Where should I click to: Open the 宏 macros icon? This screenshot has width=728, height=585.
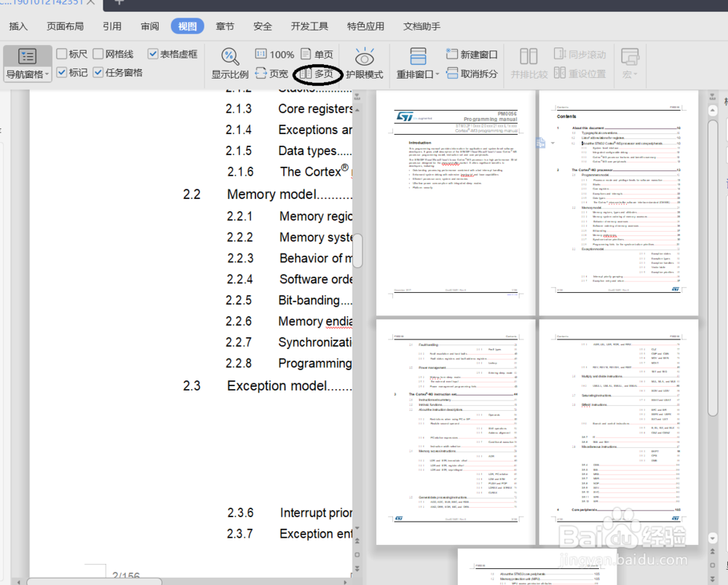[630, 57]
